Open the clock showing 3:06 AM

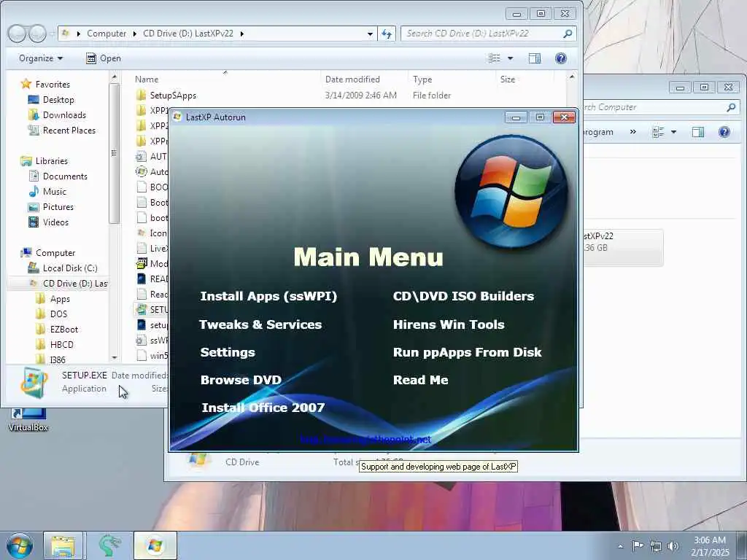click(710, 545)
